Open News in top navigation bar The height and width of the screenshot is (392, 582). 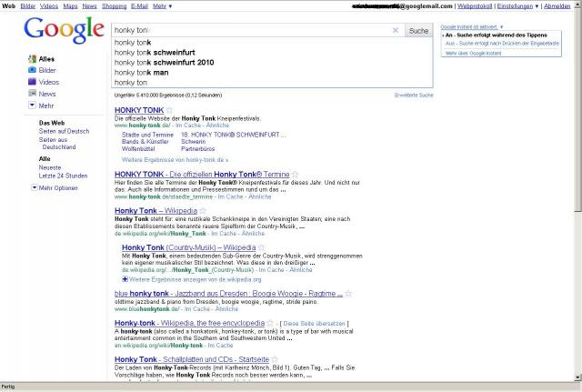click(89, 6)
